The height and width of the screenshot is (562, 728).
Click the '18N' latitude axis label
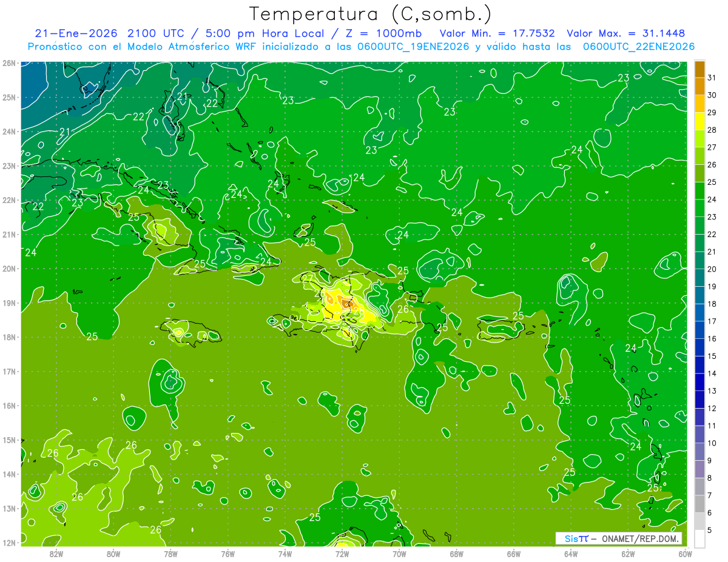[x=8, y=337]
